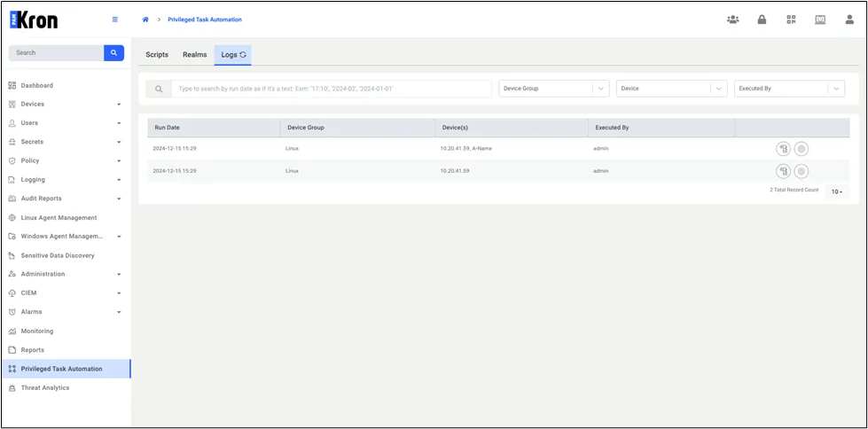Click the Device(s) column header

512,128
